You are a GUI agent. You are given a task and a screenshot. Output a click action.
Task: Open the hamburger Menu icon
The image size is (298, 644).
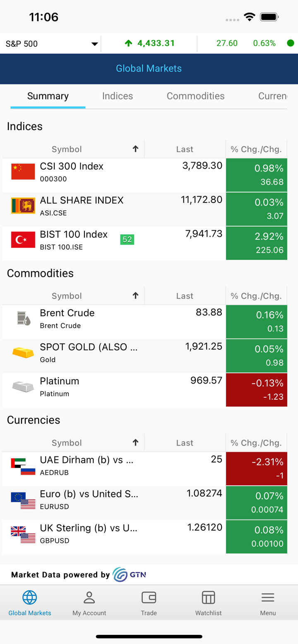[x=268, y=598]
